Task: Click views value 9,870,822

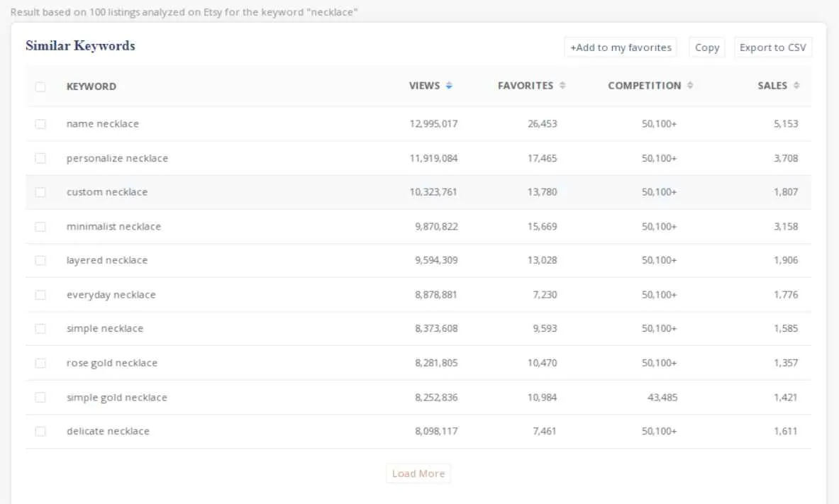Action: coord(436,227)
